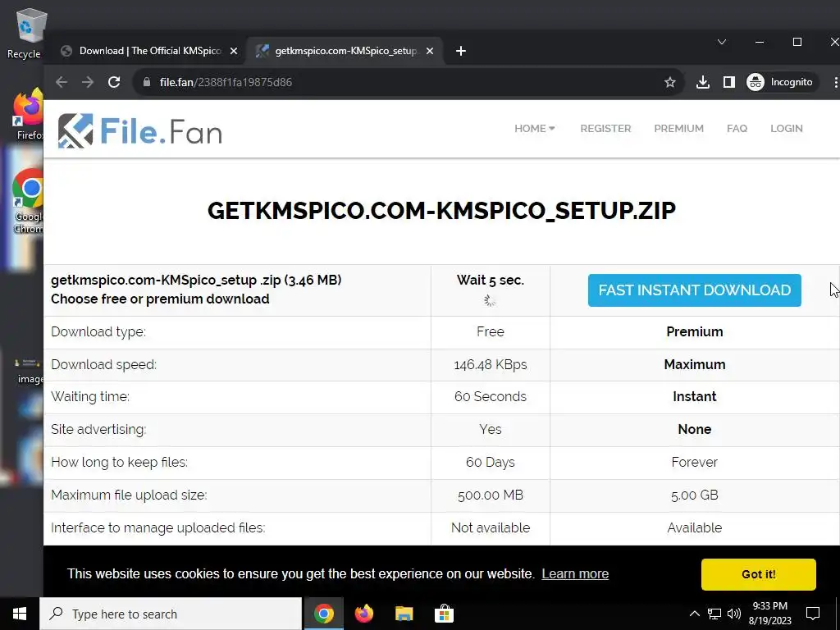Click the 5.00 GB upload size cell

(x=694, y=495)
